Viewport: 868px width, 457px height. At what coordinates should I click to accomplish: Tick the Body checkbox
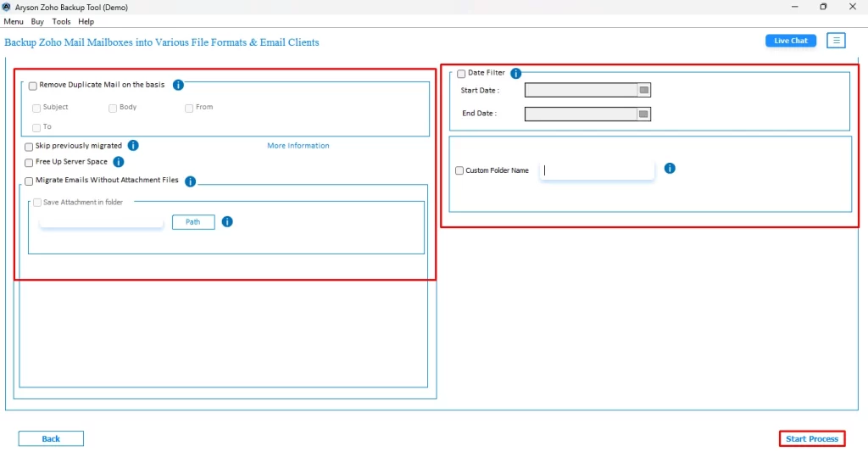point(113,108)
